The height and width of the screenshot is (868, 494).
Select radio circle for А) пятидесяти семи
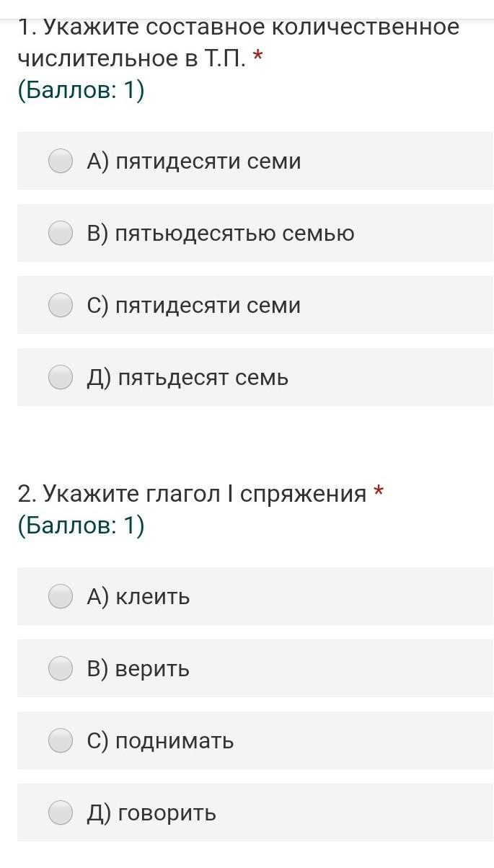[x=61, y=161]
